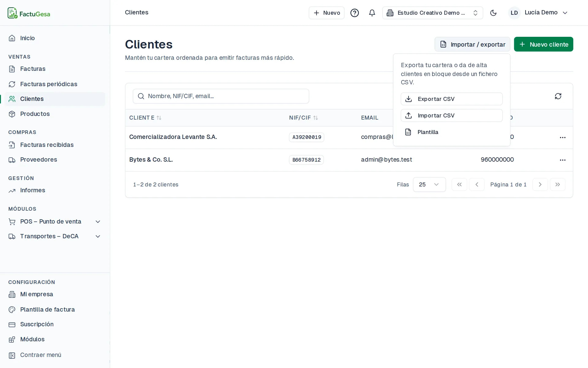Go to next page of clients
This screenshot has width=588, height=368.
[540, 185]
